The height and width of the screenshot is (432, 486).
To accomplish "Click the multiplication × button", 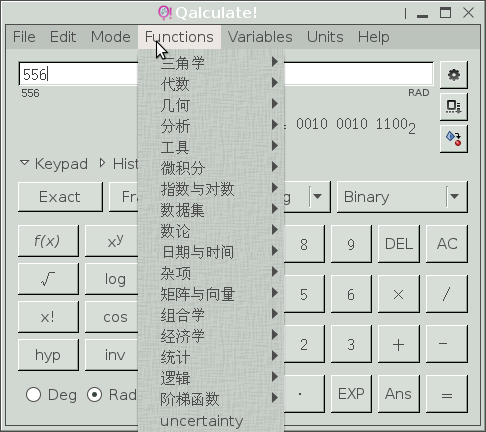I will pyautogui.click(x=399, y=294).
